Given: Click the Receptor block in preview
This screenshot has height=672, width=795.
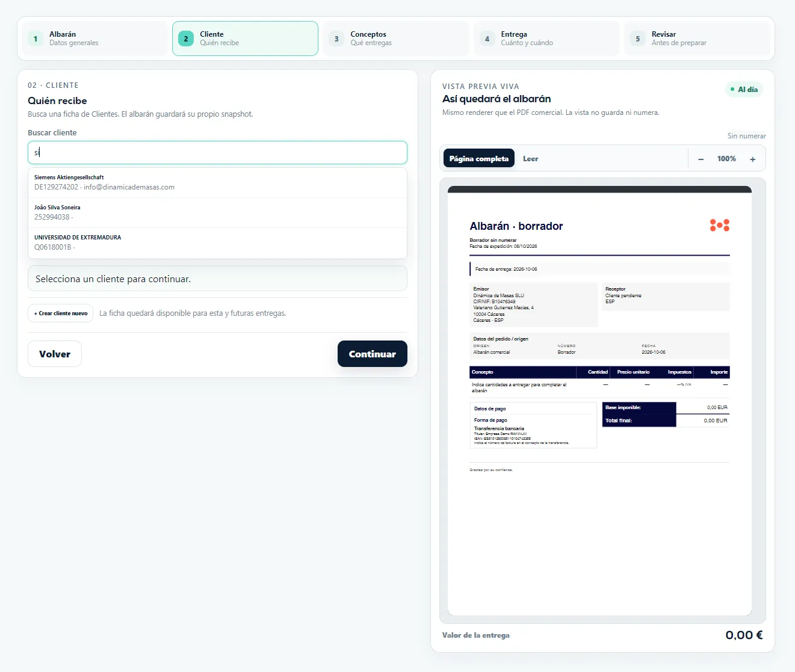Looking at the screenshot, I should 666,297.
